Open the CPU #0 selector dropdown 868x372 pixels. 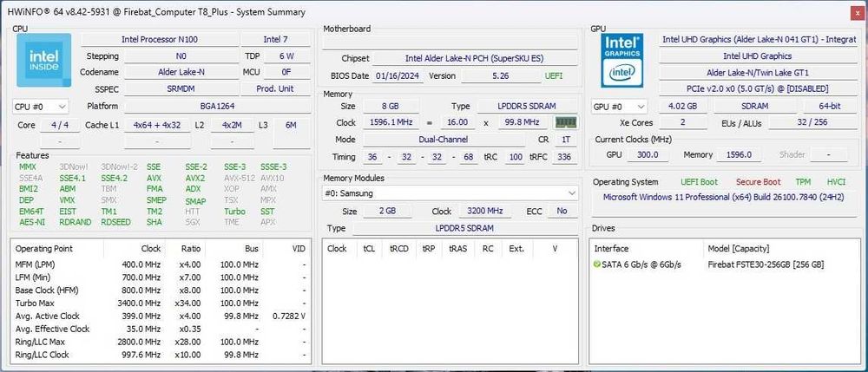(41, 106)
